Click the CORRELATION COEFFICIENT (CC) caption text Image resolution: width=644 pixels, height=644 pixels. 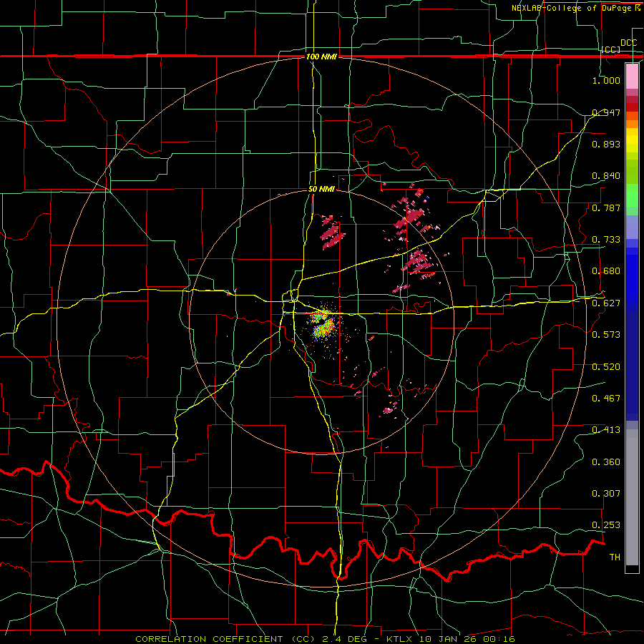(225, 639)
